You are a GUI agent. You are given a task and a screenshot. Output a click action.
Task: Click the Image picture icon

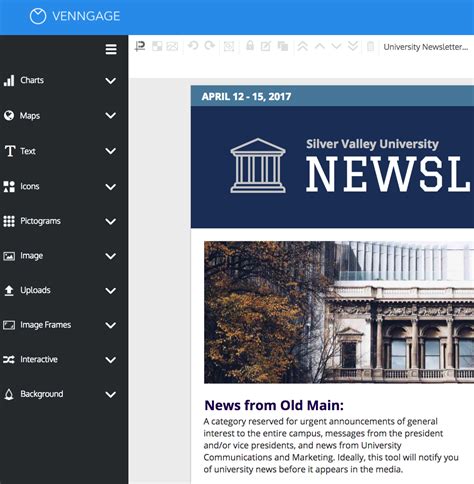pos(9,256)
